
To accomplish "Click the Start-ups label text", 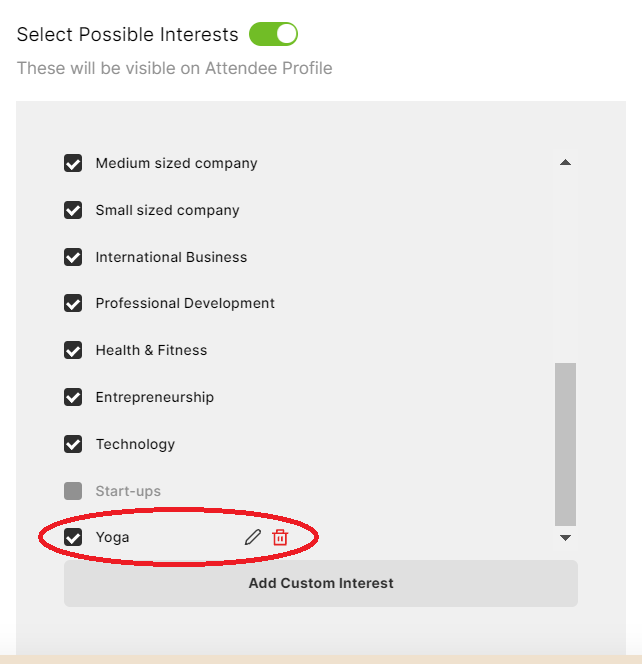I will [128, 491].
